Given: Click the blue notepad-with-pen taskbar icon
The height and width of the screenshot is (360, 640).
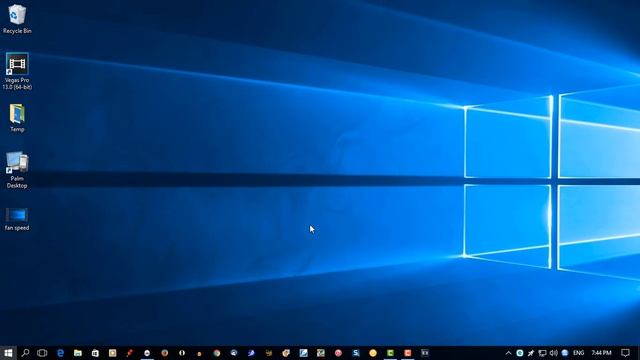Looking at the screenshot, I should click(x=304, y=353).
